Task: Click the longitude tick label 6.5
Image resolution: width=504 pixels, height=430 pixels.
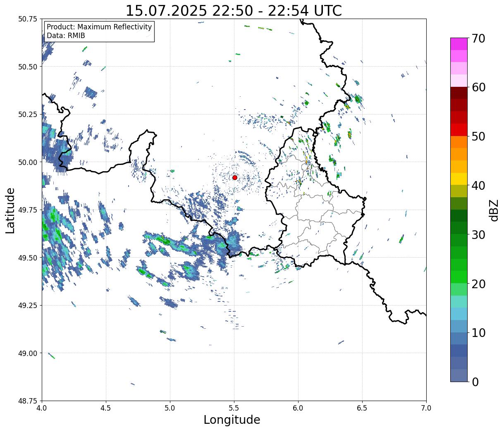Action: click(362, 408)
